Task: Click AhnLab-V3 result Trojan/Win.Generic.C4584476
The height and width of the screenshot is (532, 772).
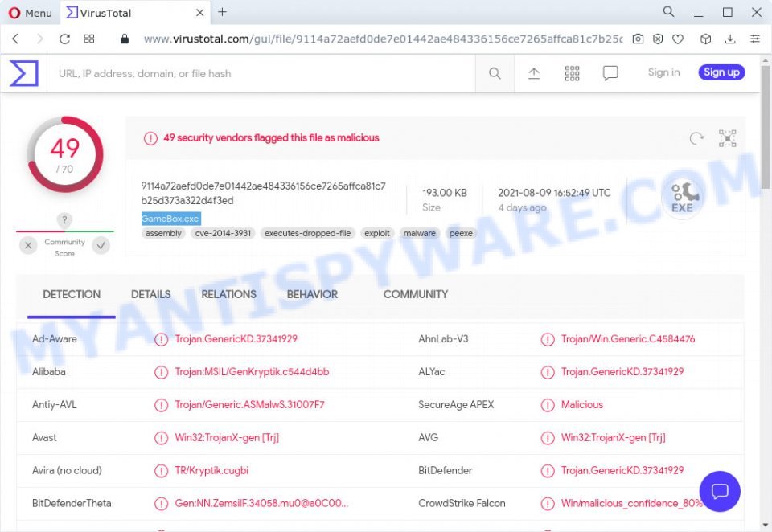Action: point(628,338)
